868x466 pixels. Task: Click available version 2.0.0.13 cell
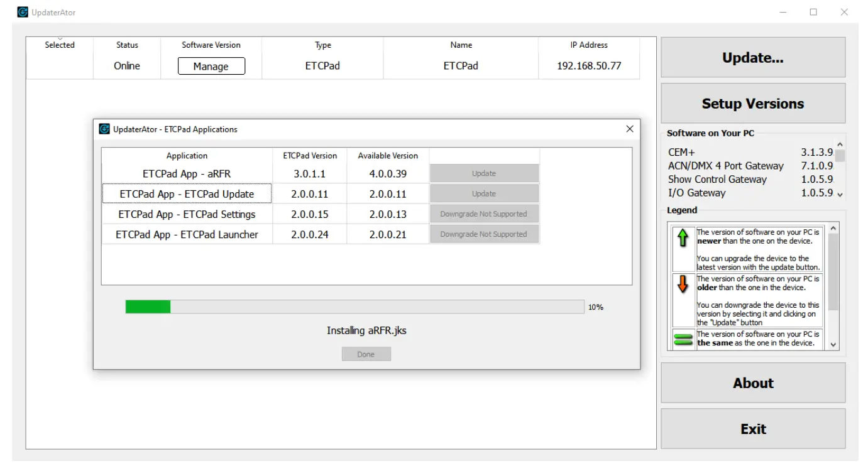tap(388, 214)
